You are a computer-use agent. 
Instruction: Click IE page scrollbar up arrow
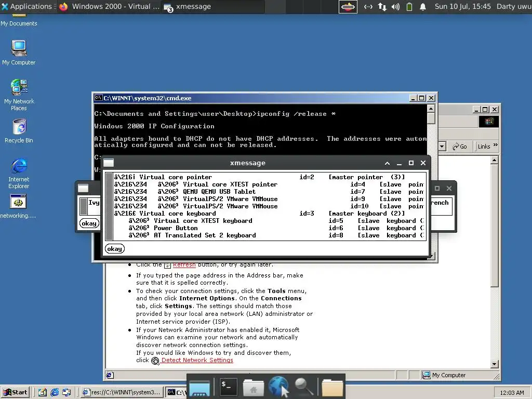click(495, 160)
